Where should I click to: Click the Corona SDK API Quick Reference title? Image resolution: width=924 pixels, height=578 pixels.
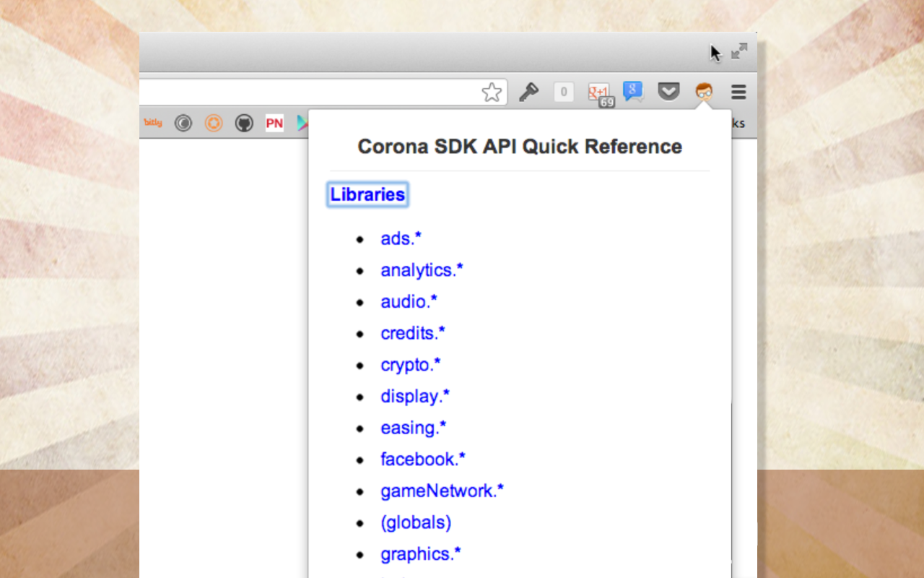coord(520,147)
